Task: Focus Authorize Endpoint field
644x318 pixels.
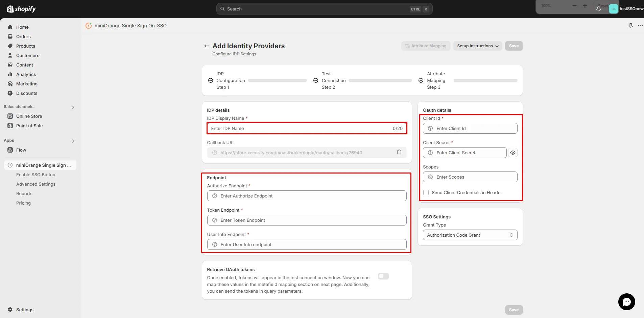Action: (307, 196)
